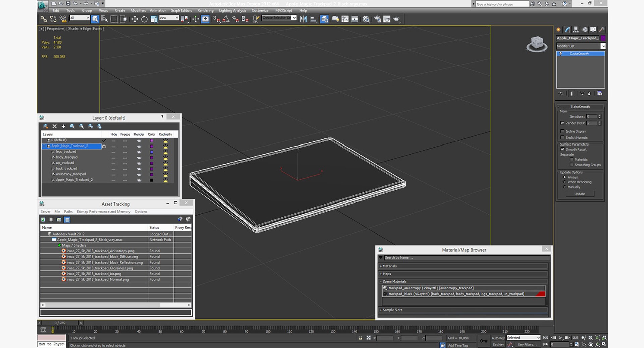
Task: Open Curve Editor from toolbar
Action: [345, 19]
